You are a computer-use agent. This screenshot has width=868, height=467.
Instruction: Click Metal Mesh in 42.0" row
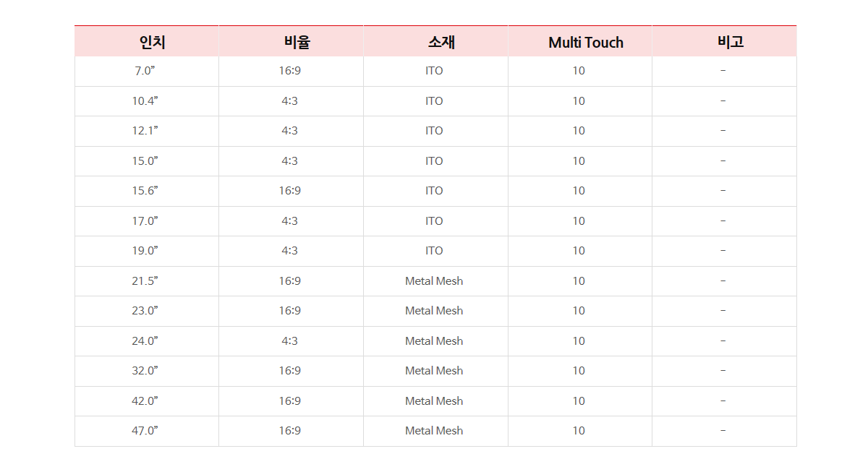tap(434, 401)
